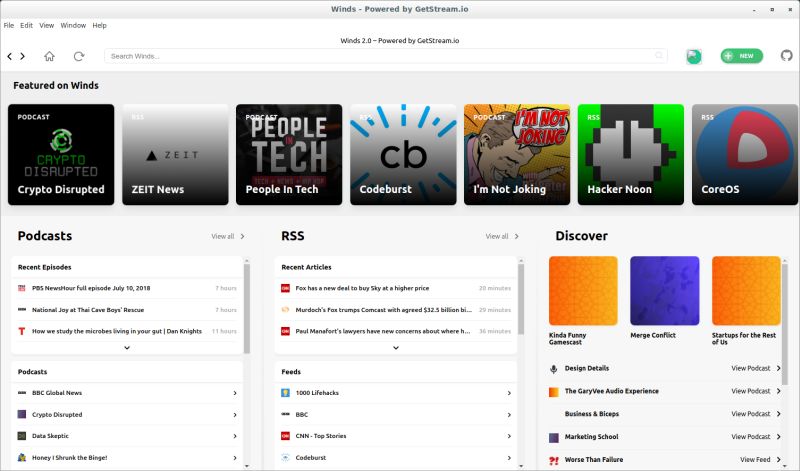Click the green NEW button
This screenshot has height=471, width=800.
742,56
